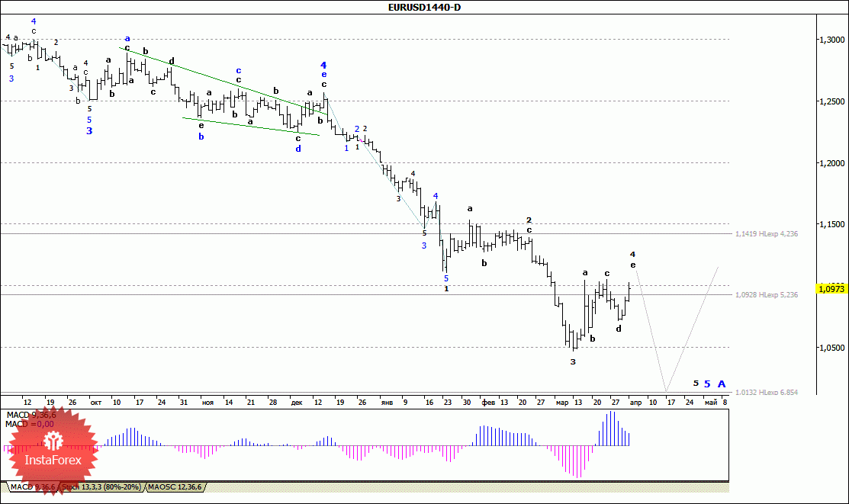Select the 1.0132 HLexp 6.854 level label
This screenshot has width=849, height=504.
coord(766,392)
